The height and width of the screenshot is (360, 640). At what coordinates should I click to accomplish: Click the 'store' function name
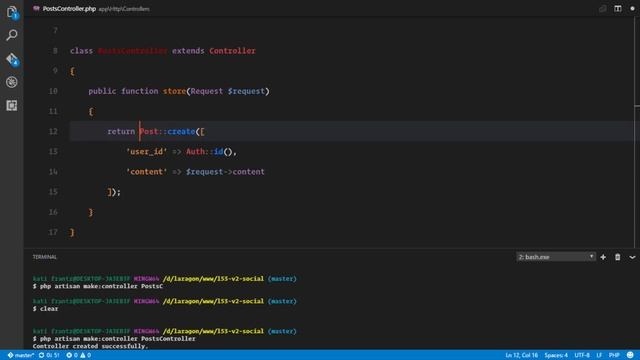(174, 91)
